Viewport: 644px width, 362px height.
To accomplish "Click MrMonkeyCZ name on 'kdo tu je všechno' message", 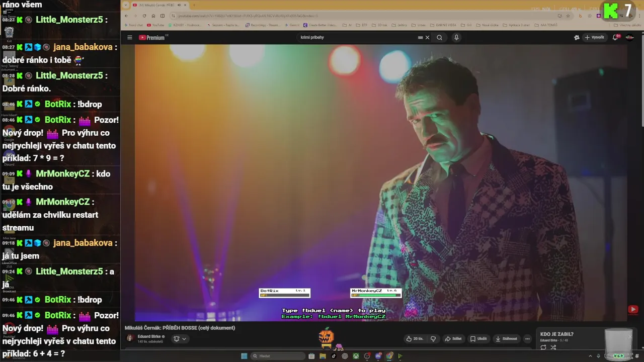I will click(x=62, y=173).
